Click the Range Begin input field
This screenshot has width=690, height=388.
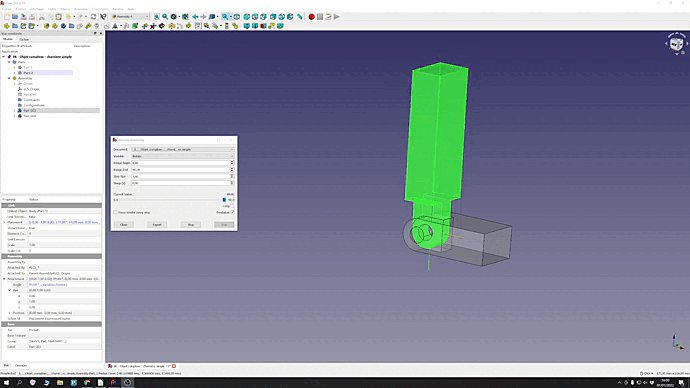coord(181,163)
